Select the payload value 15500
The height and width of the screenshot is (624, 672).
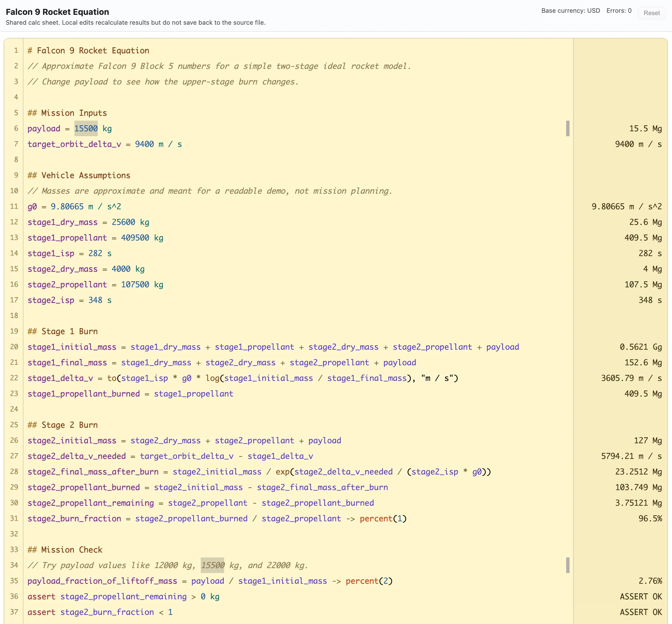(x=86, y=129)
